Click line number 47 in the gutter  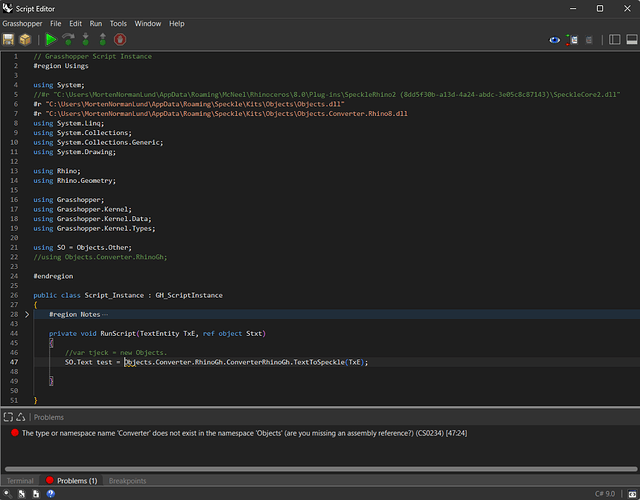pos(14,362)
